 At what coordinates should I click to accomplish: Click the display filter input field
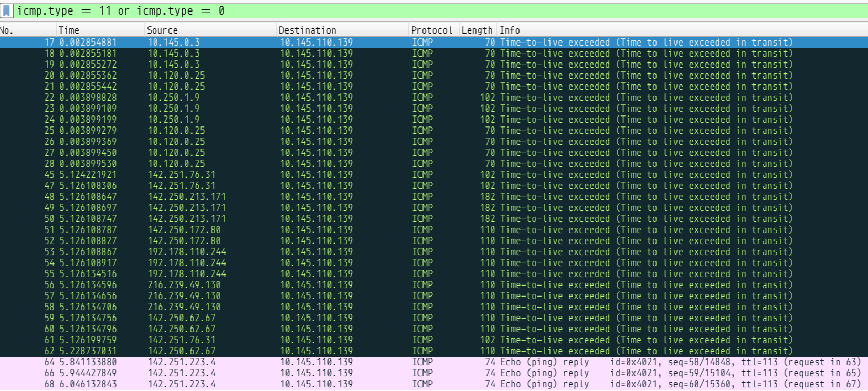420,10
